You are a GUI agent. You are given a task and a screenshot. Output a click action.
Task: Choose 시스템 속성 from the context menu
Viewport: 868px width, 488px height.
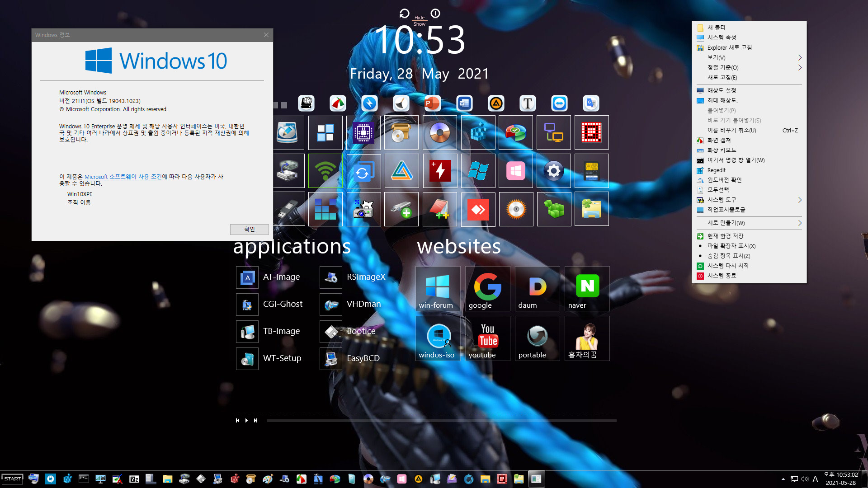[749, 38]
